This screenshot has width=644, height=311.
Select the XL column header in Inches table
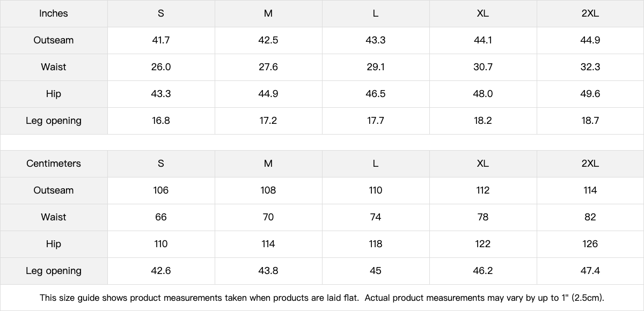click(x=483, y=13)
